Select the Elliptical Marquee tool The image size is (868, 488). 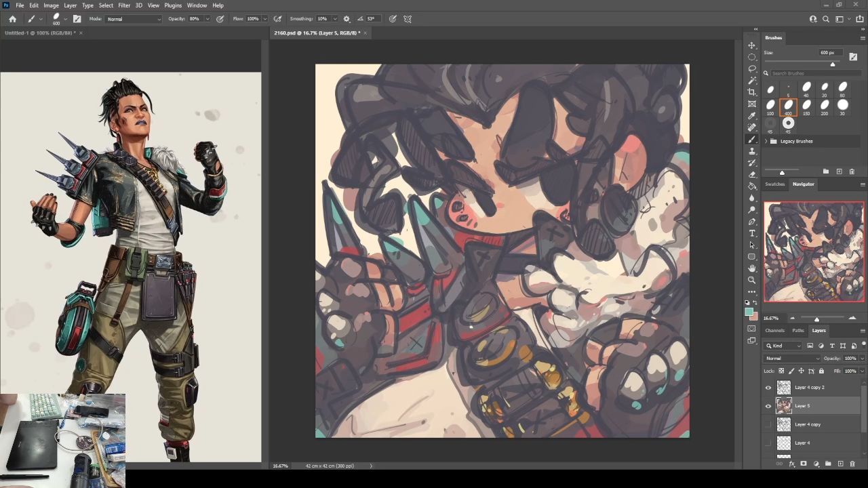752,57
